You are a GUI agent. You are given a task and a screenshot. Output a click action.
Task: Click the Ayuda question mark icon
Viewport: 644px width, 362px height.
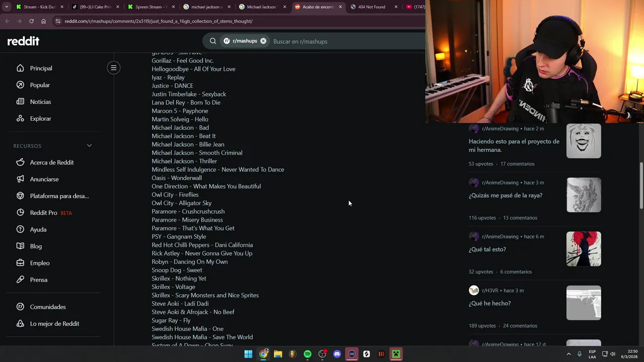click(20, 229)
